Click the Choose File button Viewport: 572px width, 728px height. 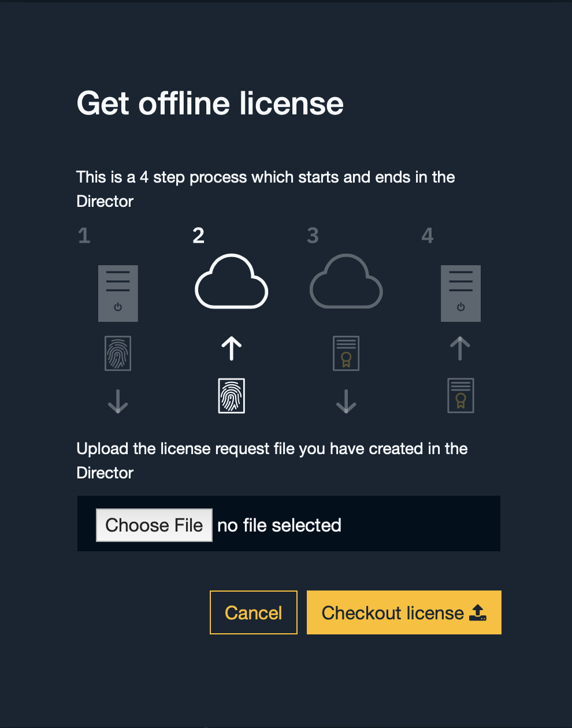(154, 525)
